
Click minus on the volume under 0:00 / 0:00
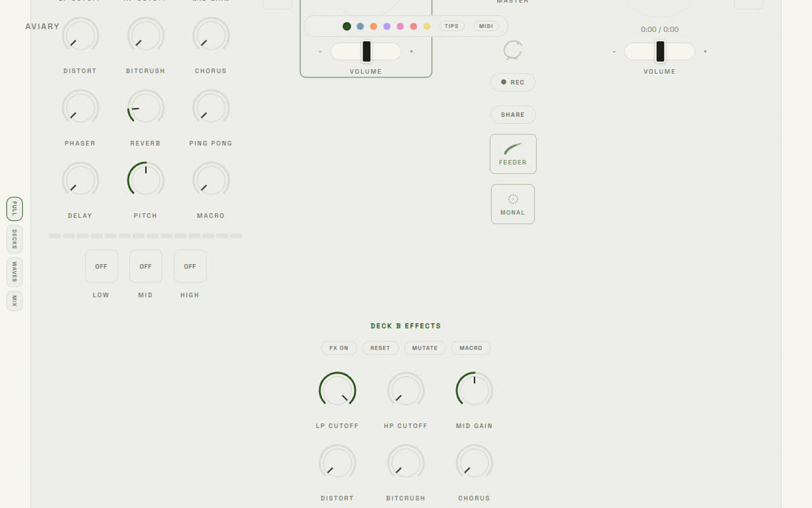coord(614,51)
